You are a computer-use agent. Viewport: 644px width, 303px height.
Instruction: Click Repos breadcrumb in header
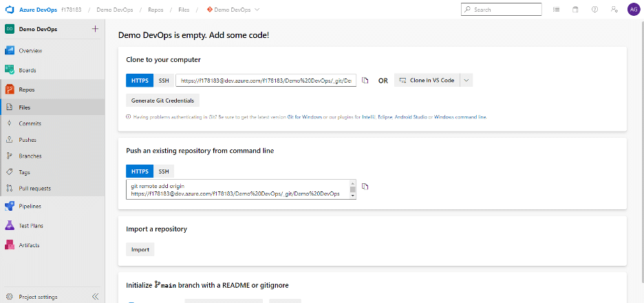(155, 10)
